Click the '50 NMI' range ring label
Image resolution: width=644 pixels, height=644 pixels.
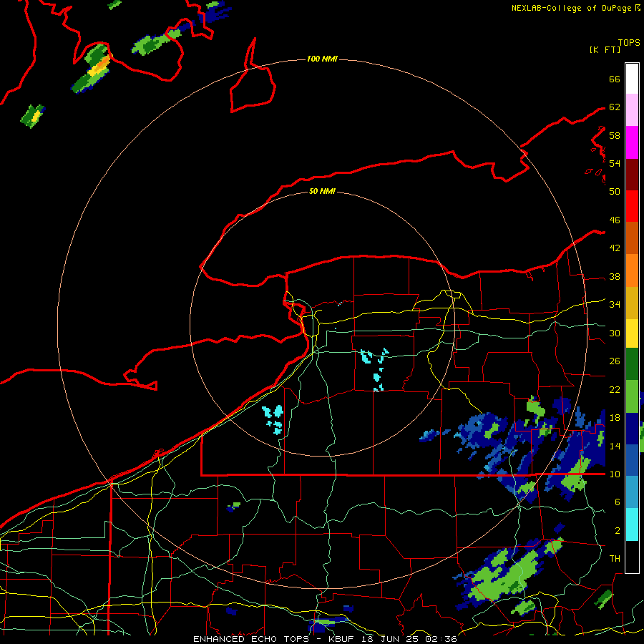click(x=322, y=191)
